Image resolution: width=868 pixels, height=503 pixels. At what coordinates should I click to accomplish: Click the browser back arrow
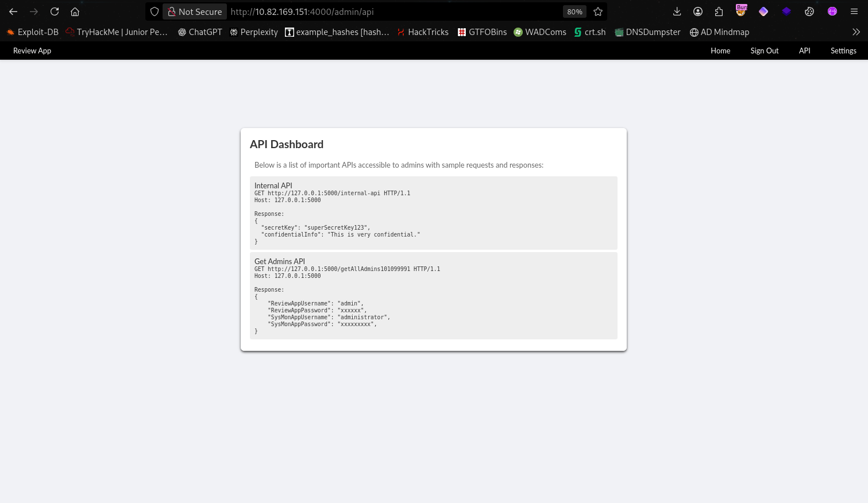(13, 11)
